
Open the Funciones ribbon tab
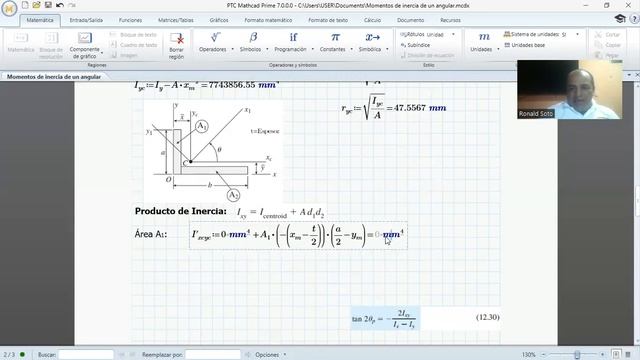(x=131, y=20)
